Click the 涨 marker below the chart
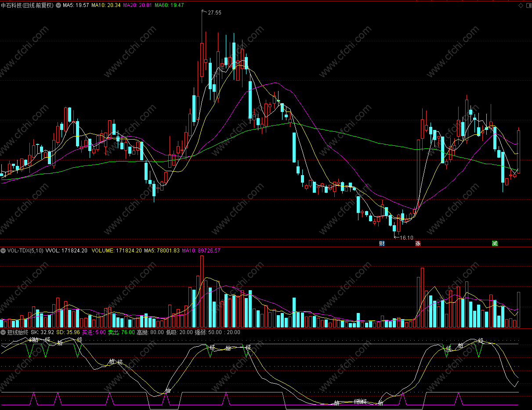 coord(418,243)
